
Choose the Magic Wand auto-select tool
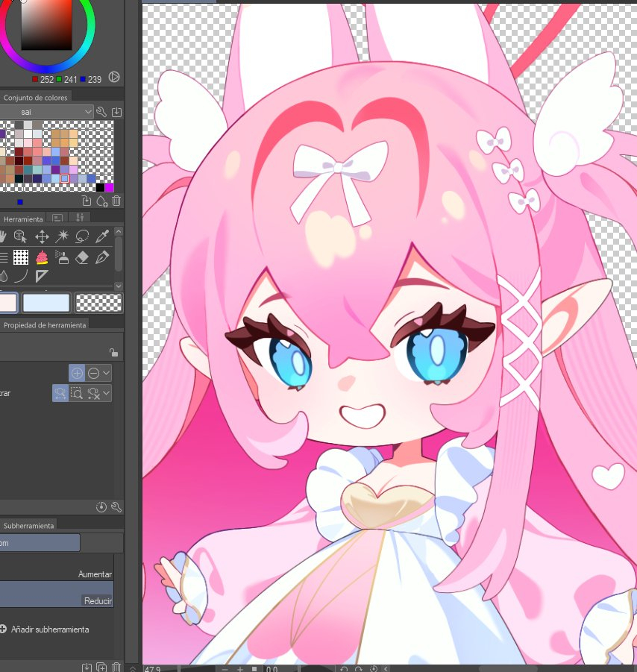click(x=63, y=236)
